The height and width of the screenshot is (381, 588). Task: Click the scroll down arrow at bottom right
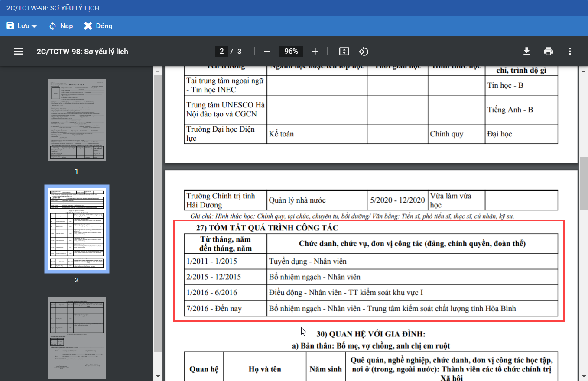click(x=584, y=377)
